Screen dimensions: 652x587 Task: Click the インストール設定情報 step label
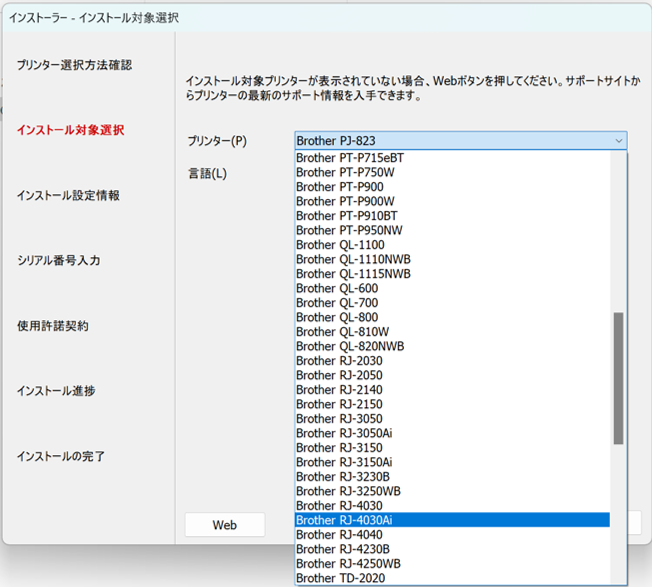(x=68, y=195)
